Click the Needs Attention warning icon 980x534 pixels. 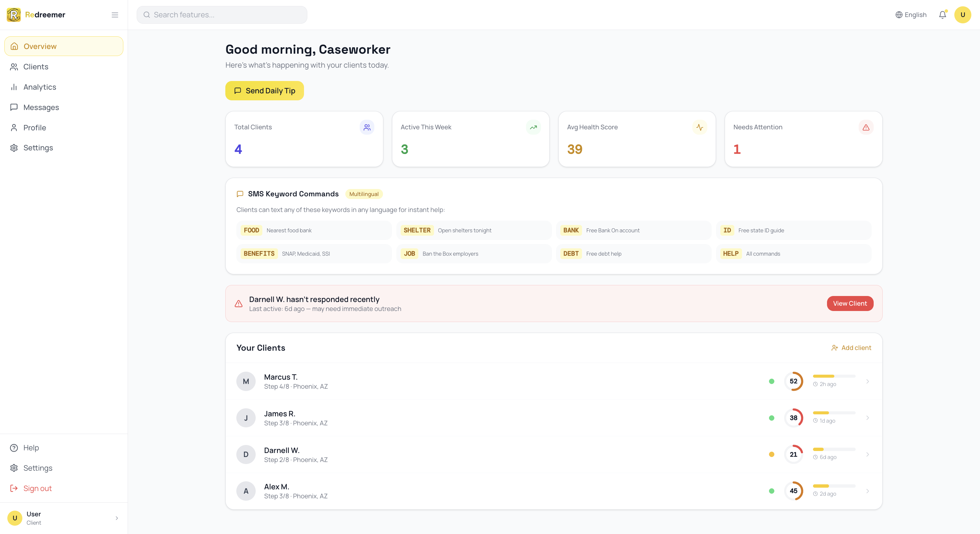tap(866, 127)
